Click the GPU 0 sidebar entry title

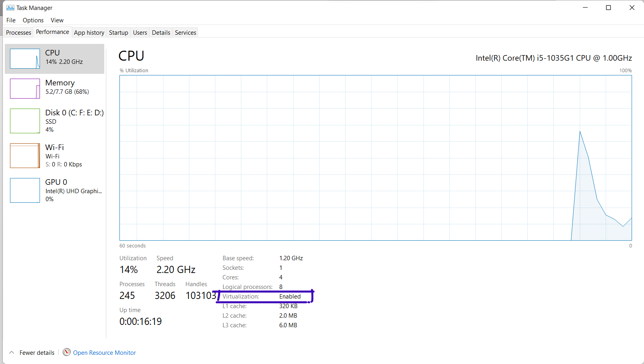click(56, 182)
